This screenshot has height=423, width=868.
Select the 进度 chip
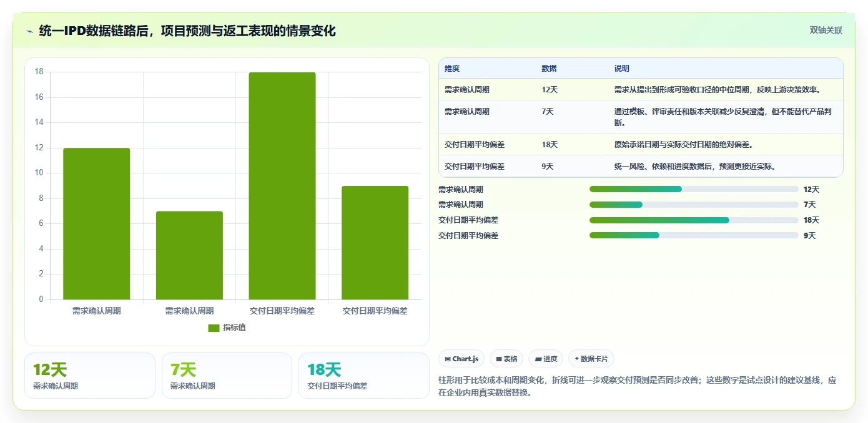(x=546, y=359)
